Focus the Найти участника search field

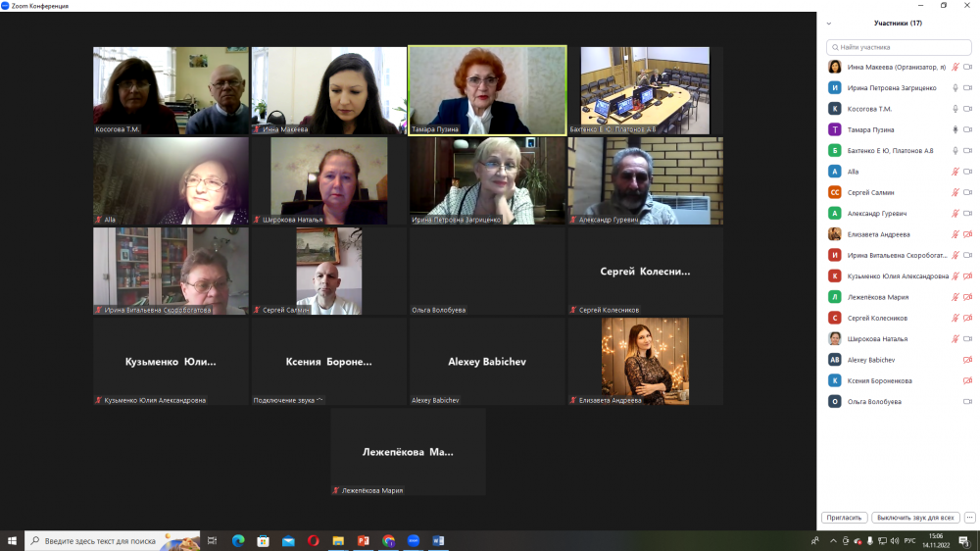(899, 47)
